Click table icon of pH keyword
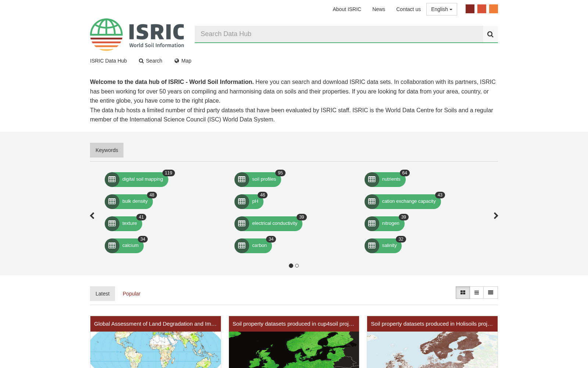The image size is (588, 368). pyautogui.click(x=242, y=202)
